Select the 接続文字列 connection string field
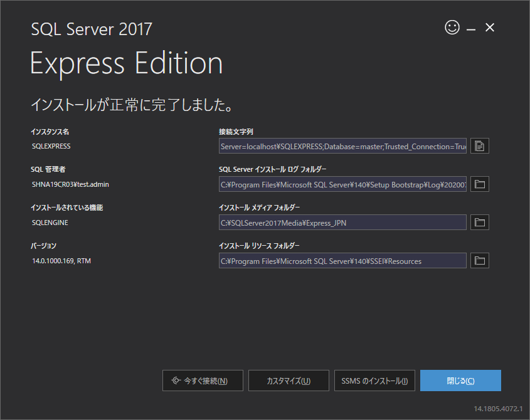 click(x=342, y=146)
